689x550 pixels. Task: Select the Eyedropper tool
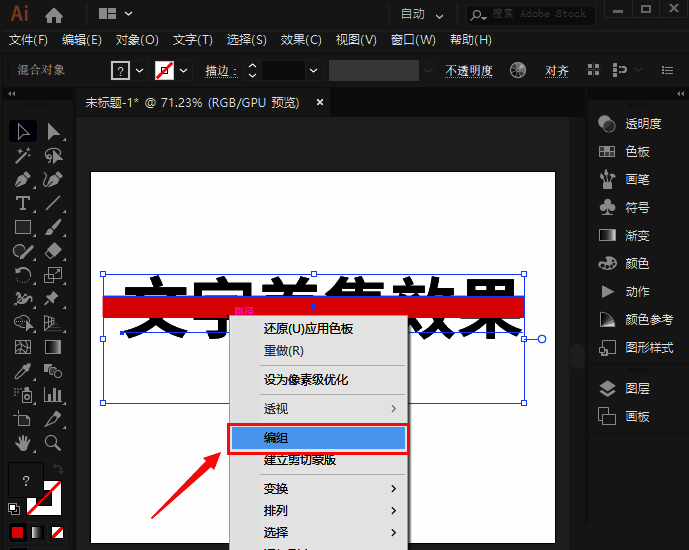pyautogui.click(x=23, y=371)
